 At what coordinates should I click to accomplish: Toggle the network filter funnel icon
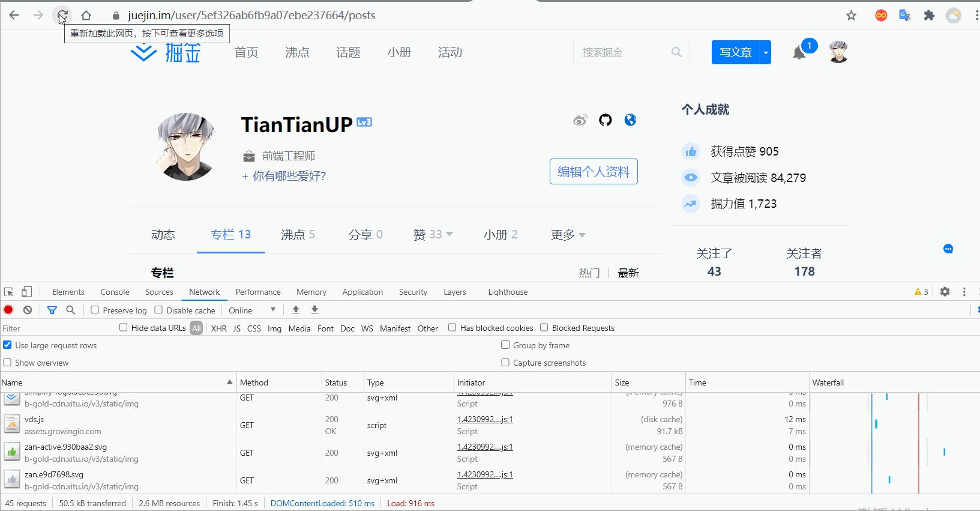pos(52,310)
